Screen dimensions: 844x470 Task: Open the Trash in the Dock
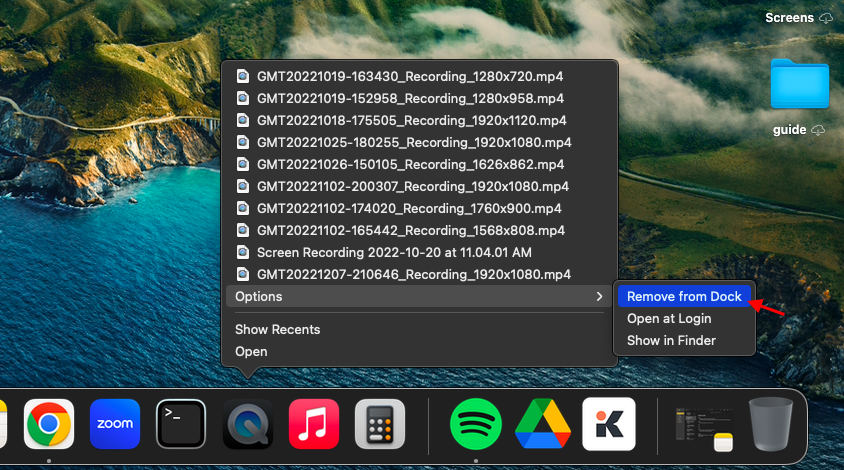click(x=771, y=424)
